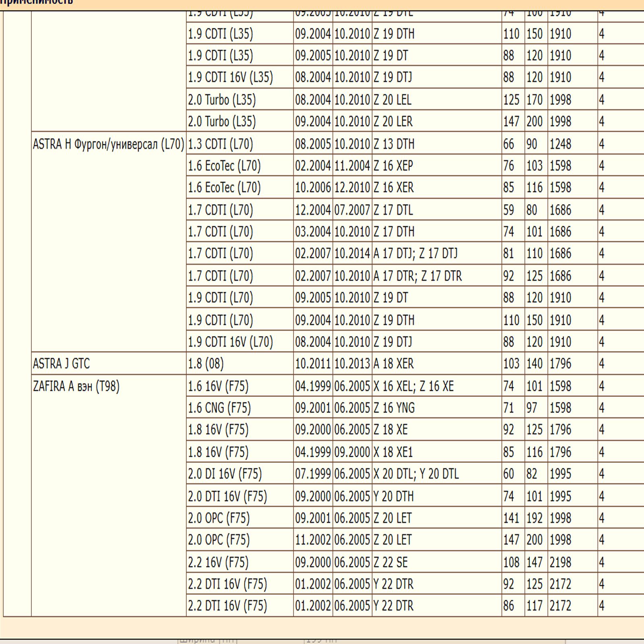Select the 1.3 CDTI (L70) engine row

(220, 144)
